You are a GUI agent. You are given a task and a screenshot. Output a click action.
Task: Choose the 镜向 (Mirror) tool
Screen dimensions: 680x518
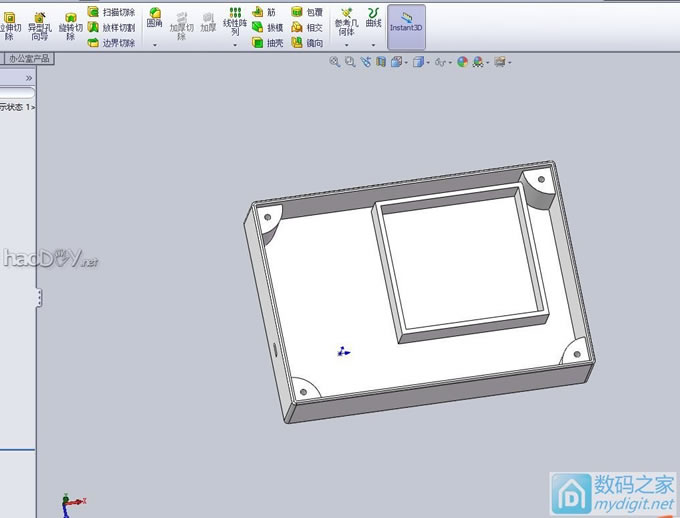(307, 43)
